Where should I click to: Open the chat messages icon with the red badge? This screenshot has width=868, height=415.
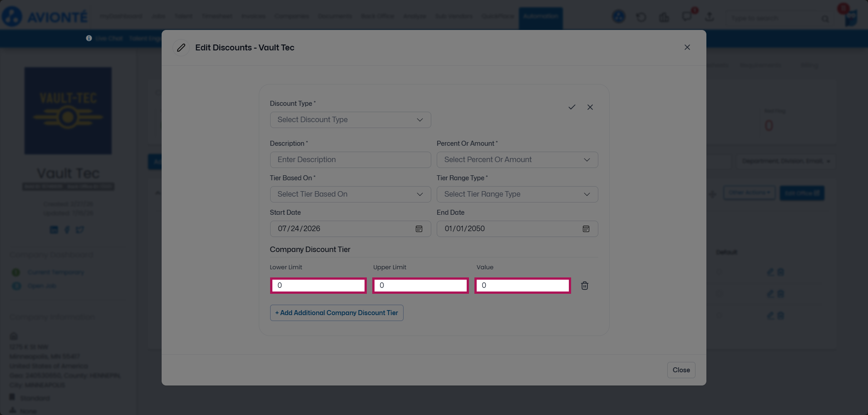coord(687,17)
